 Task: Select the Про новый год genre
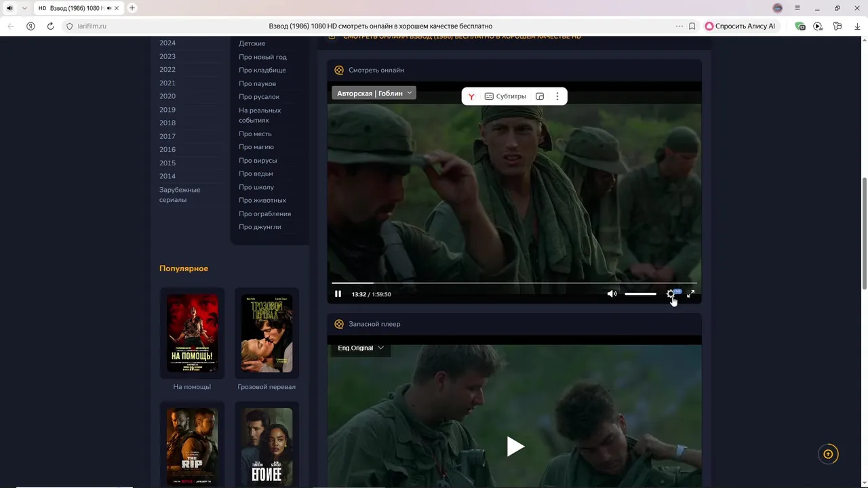pyautogui.click(x=262, y=57)
